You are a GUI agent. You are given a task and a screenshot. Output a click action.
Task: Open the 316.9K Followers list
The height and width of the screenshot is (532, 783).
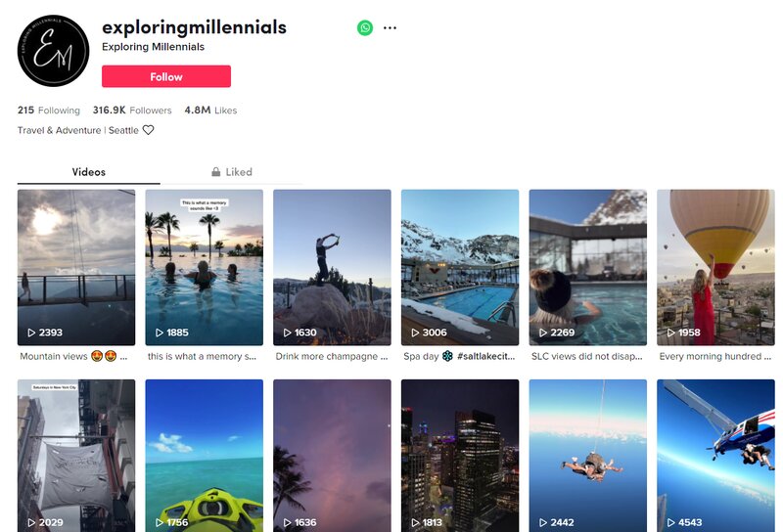point(132,111)
